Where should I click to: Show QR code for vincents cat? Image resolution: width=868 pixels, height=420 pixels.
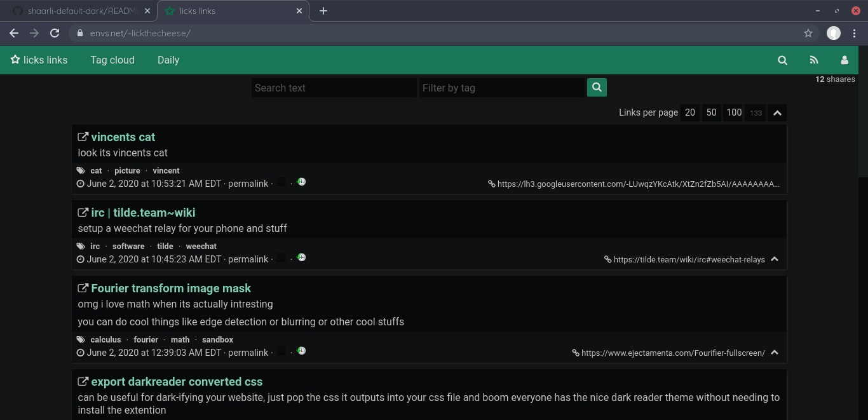281,182
